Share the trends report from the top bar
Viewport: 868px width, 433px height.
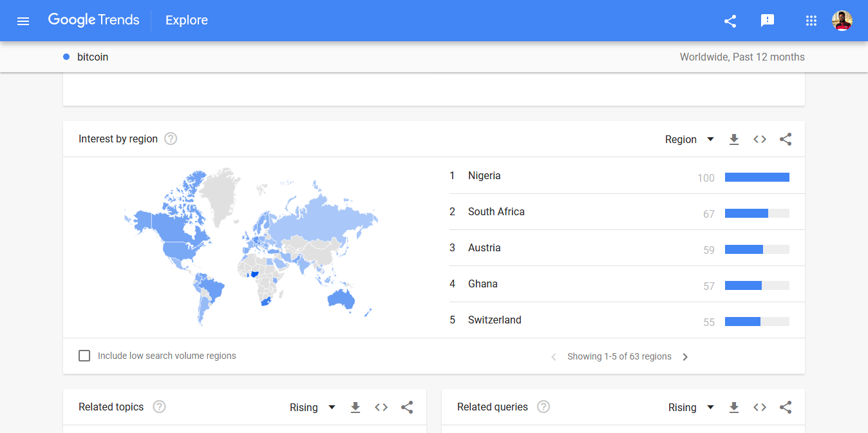click(x=730, y=20)
